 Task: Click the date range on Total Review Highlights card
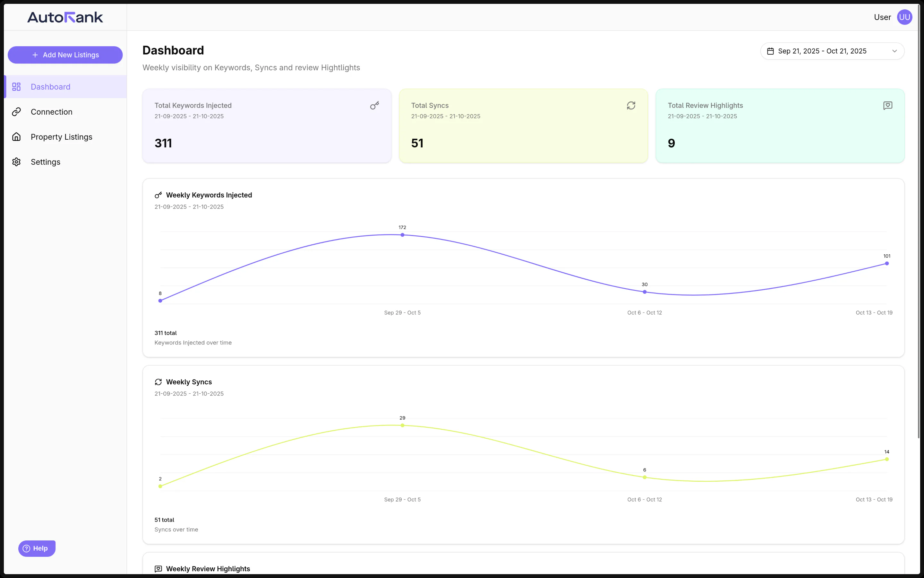point(702,116)
